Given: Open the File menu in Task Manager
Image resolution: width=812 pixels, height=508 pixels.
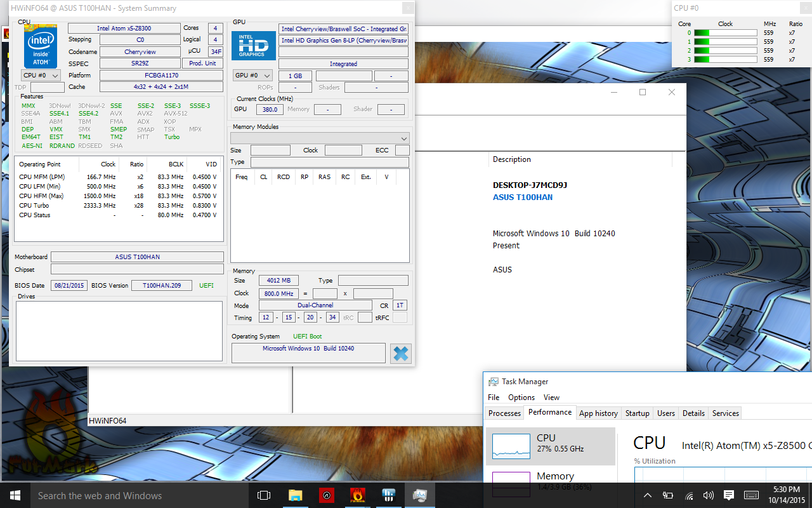Looking at the screenshot, I should coord(494,398).
